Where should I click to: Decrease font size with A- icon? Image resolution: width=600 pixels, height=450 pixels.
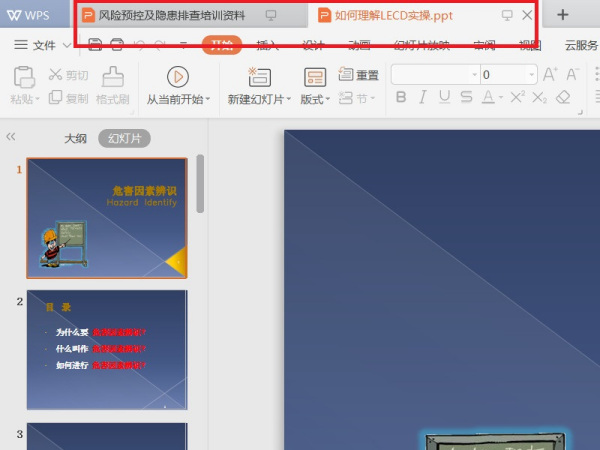point(572,74)
